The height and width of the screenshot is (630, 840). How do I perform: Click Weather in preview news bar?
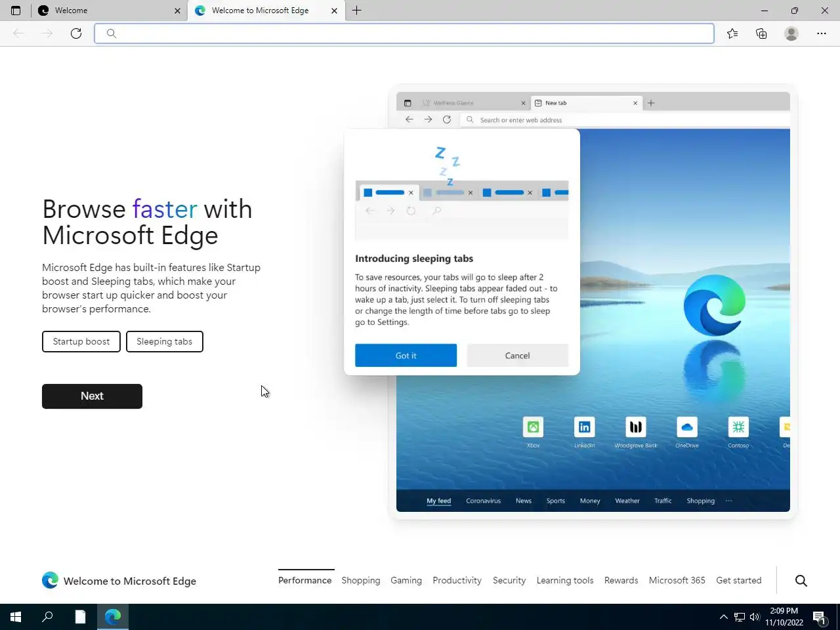tap(627, 501)
